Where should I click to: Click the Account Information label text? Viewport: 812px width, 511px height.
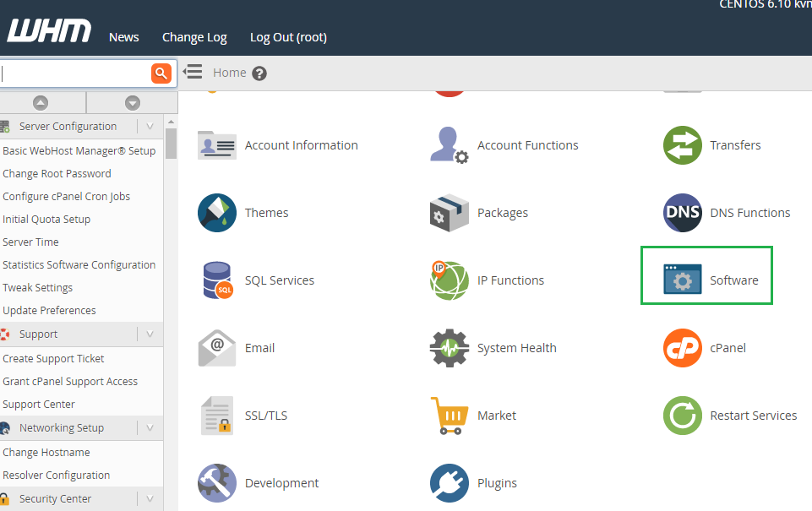pyautogui.click(x=302, y=145)
